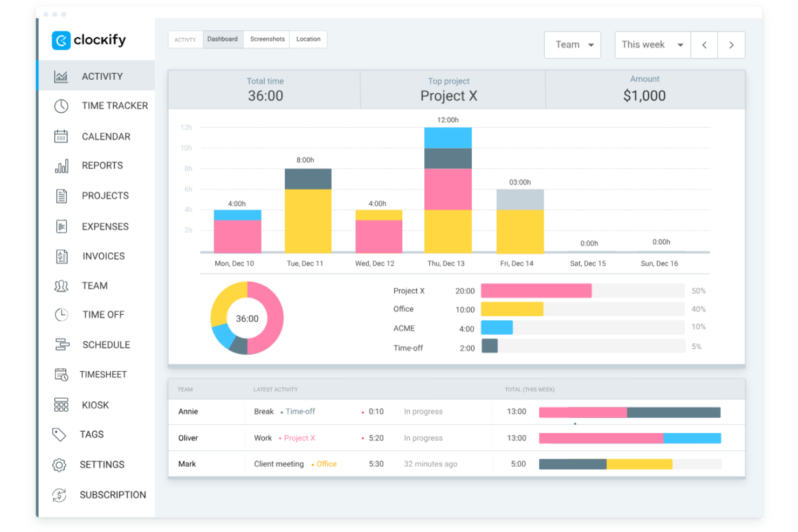This screenshot has height=532, width=798.
Task: Click the Time Off clock icon
Action: (x=61, y=315)
